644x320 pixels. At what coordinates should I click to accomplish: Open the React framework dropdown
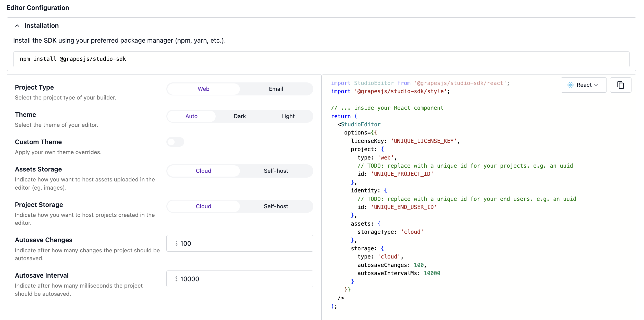tap(584, 85)
